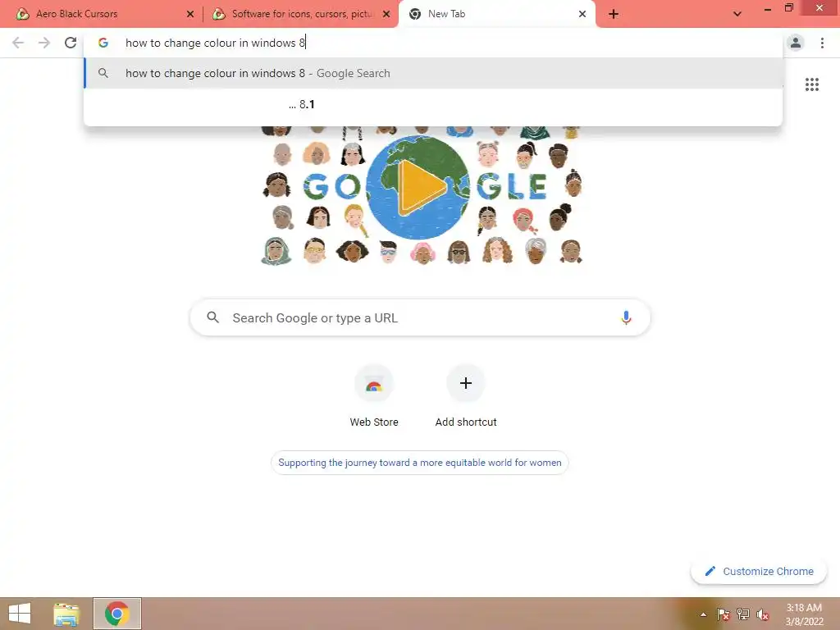Open a new tab with plus icon

point(614,14)
